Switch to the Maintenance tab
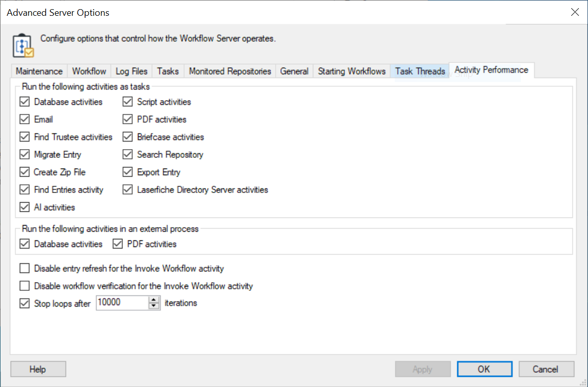 tap(39, 71)
